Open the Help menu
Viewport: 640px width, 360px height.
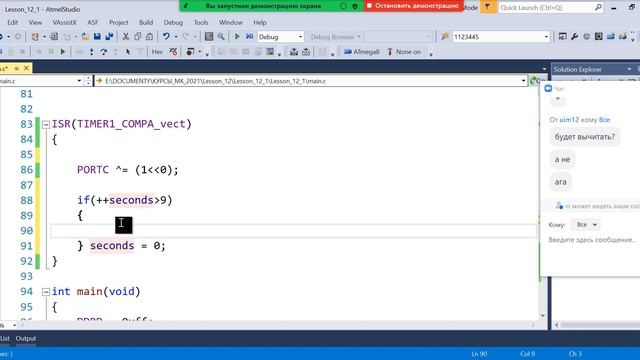pos(260,22)
